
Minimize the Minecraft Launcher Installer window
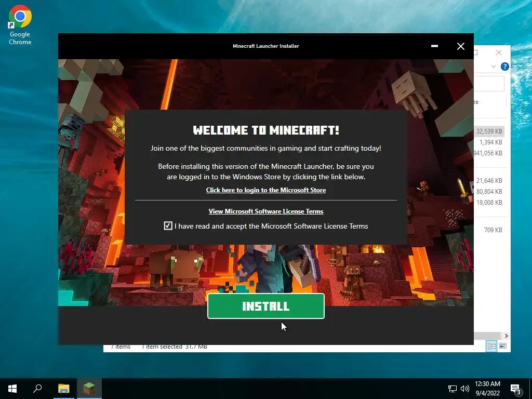pyautogui.click(x=434, y=46)
